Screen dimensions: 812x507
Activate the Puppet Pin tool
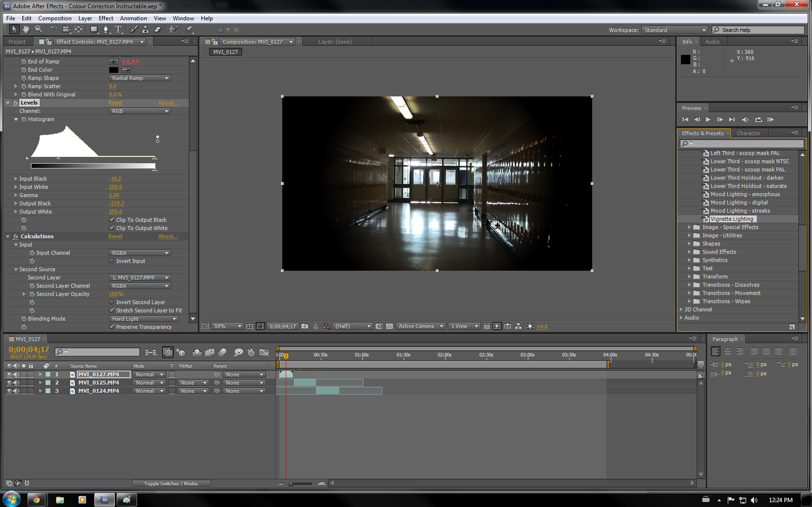coord(189,30)
